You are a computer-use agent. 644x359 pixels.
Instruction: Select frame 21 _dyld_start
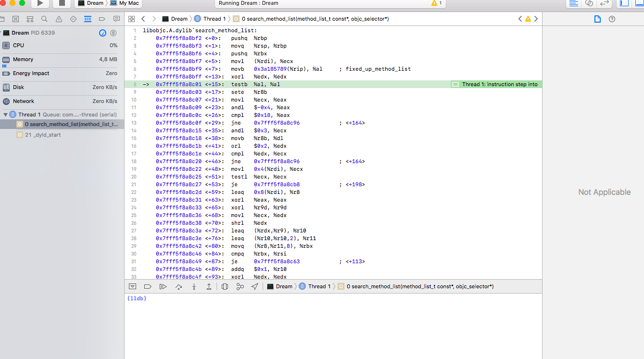click(x=62, y=135)
